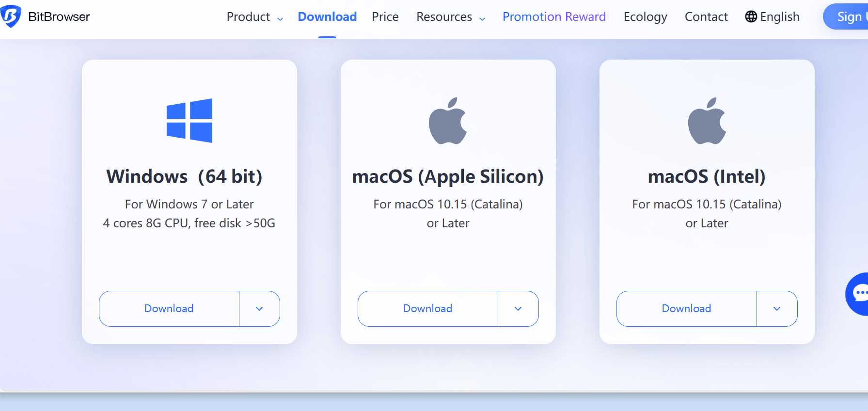Open the blue live chat bubble

pos(860,294)
